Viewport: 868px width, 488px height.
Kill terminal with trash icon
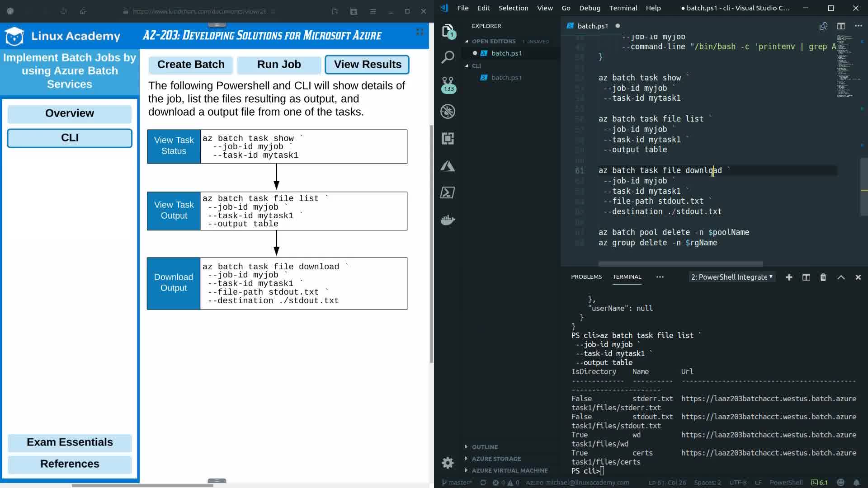(x=823, y=277)
